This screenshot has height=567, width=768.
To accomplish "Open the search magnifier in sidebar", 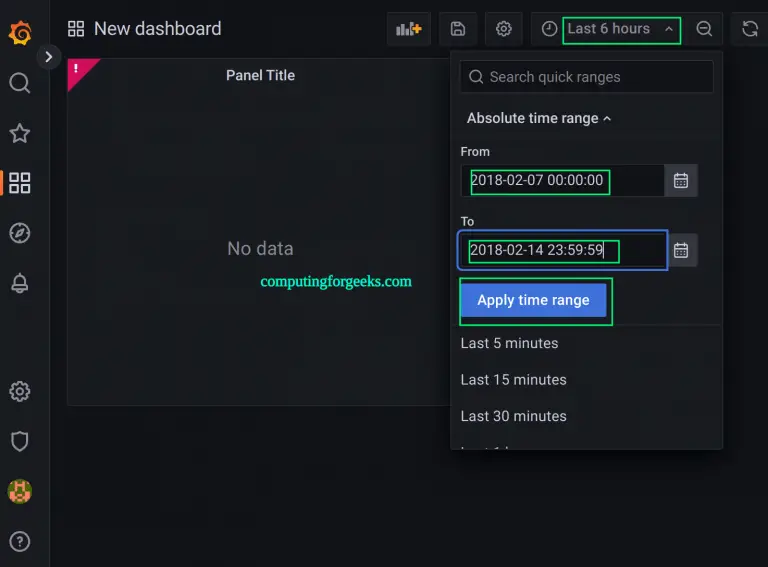I will [20, 83].
